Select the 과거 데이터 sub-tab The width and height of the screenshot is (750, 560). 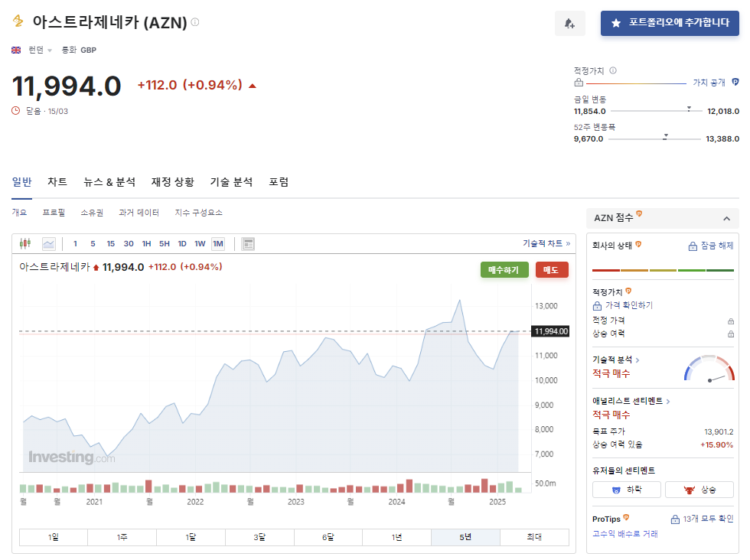[x=139, y=213]
